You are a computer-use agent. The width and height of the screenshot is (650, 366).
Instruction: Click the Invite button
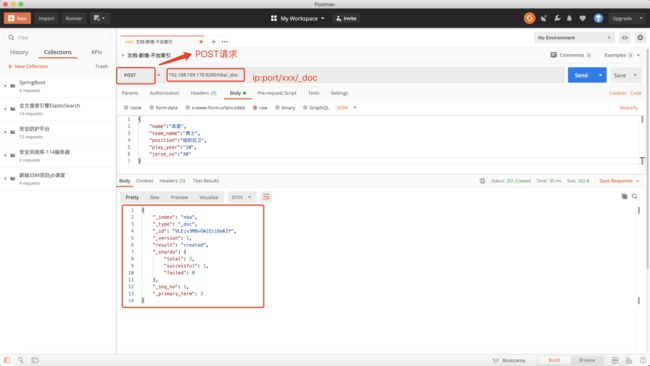tap(346, 18)
